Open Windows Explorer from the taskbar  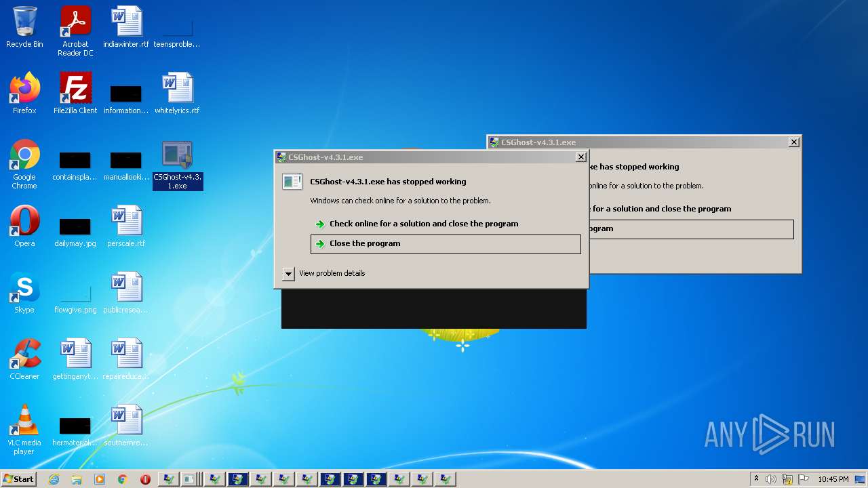(x=77, y=479)
